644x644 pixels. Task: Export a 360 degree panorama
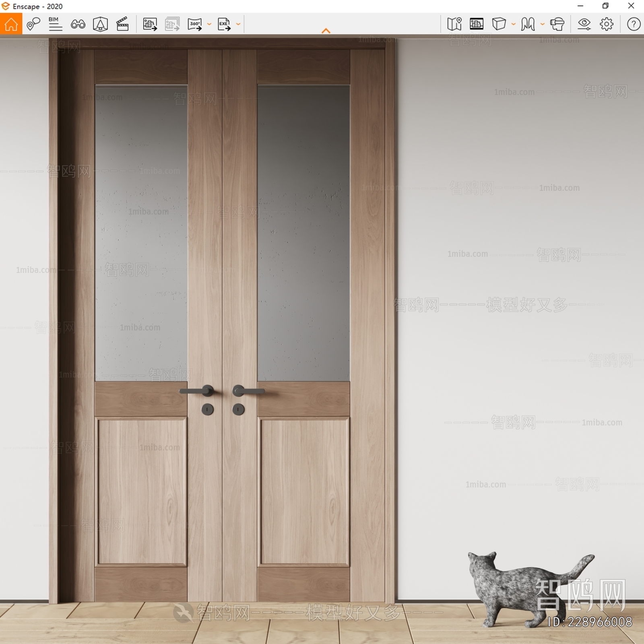point(195,24)
